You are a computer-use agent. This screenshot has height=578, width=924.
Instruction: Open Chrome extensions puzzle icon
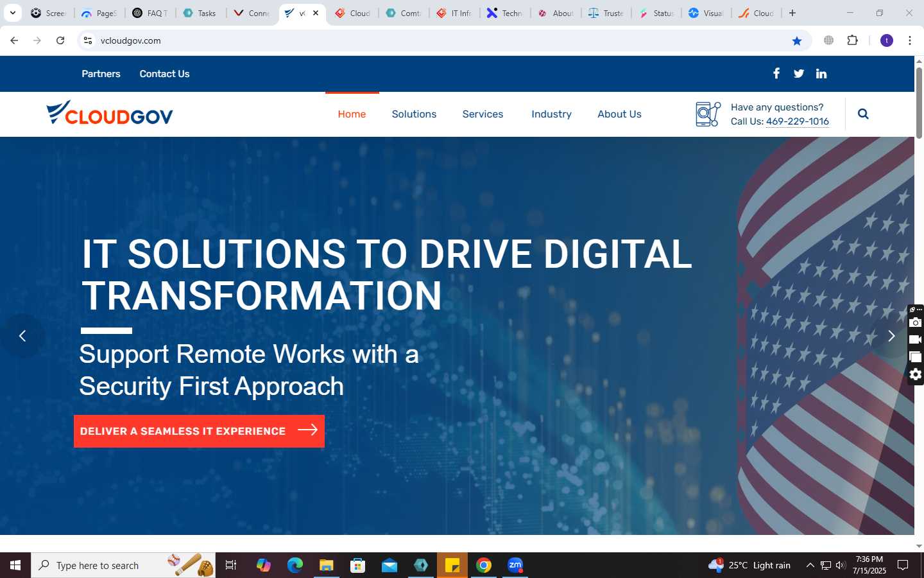coord(853,40)
